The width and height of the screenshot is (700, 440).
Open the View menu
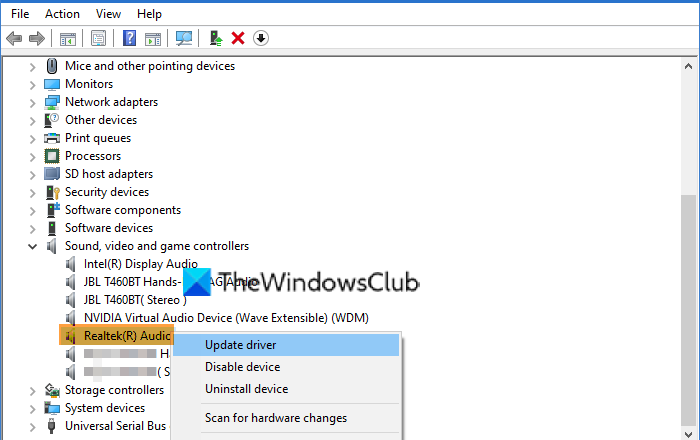(x=108, y=14)
